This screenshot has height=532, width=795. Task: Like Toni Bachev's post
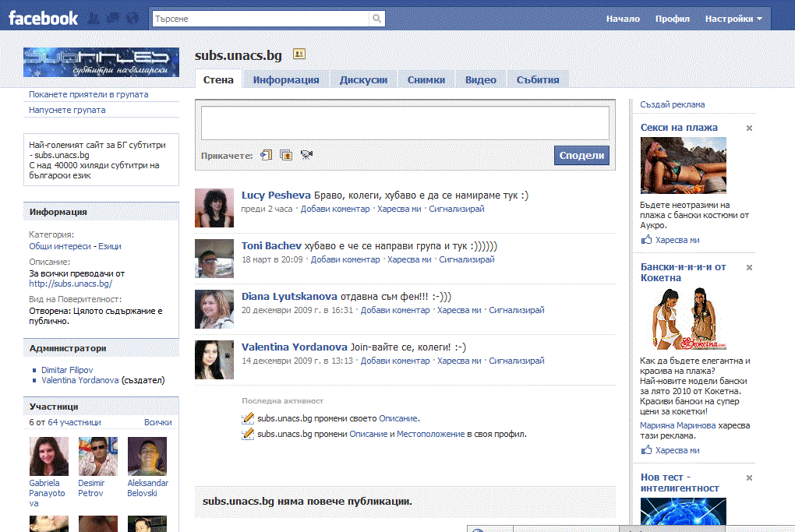(409, 259)
